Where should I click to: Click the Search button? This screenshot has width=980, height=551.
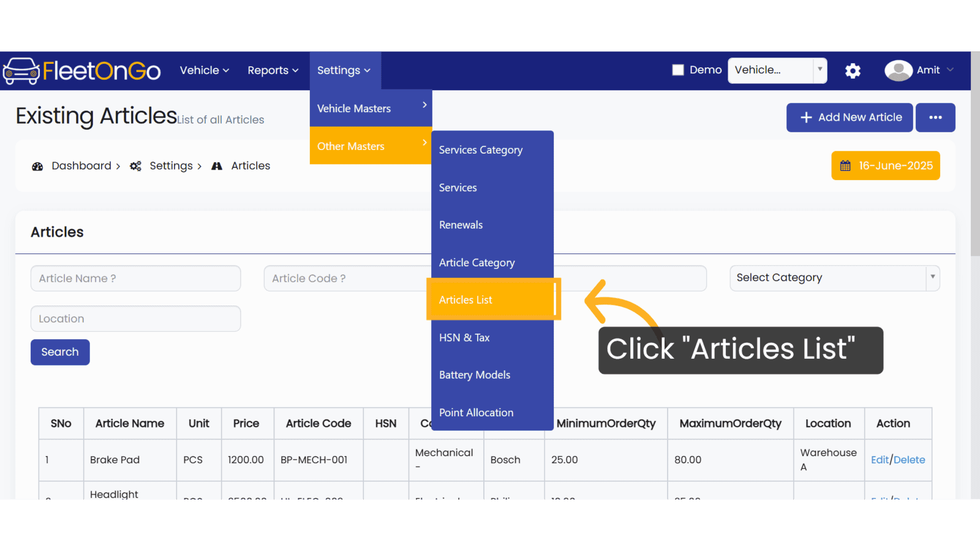(x=60, y=352)
